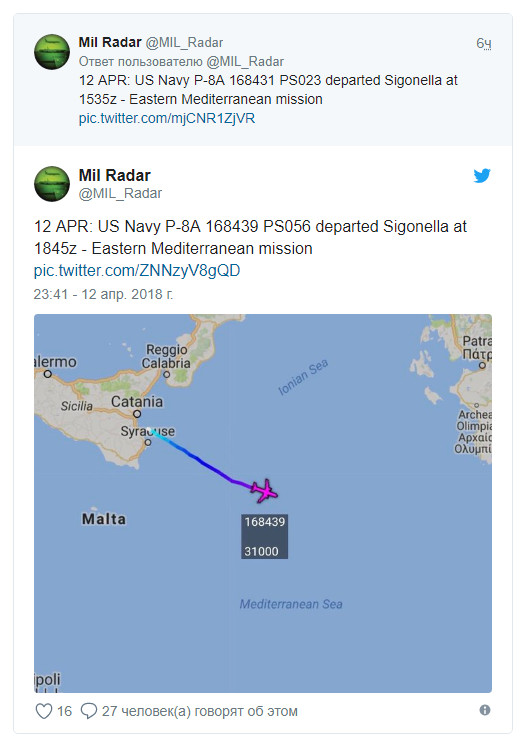Click the Mil Radar name in main tweet

(x=115, y=175)
